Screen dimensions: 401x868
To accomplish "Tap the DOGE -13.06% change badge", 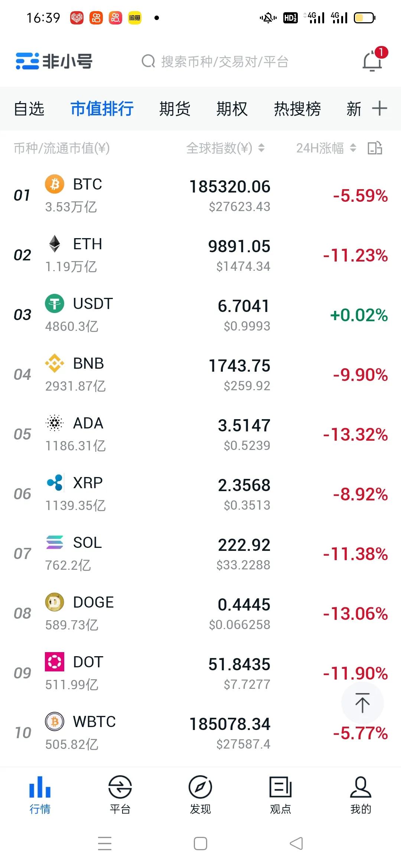I will pyautogui.click(x=355, y=614).
